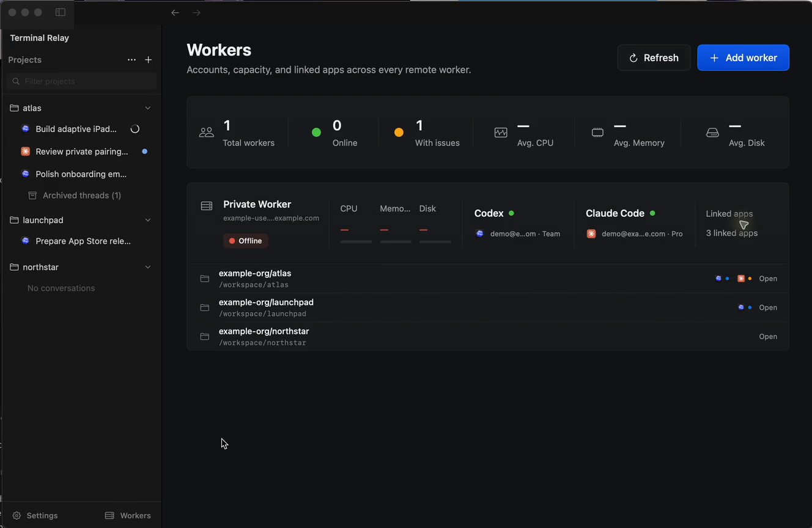812x528 pixels.
Task: Click the Avg. CPU chart icon
Action: point(501,132)
